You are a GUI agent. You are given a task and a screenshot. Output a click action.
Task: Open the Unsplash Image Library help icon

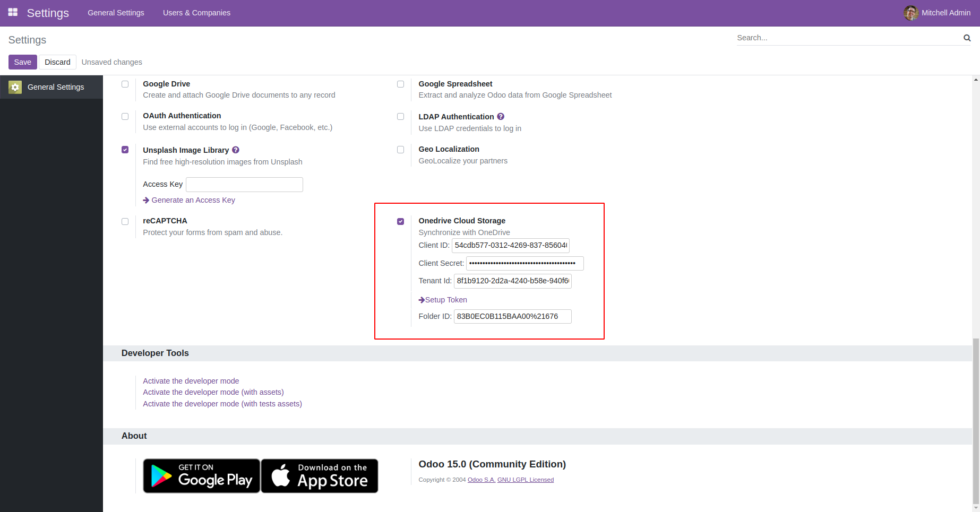pos(236,150)
